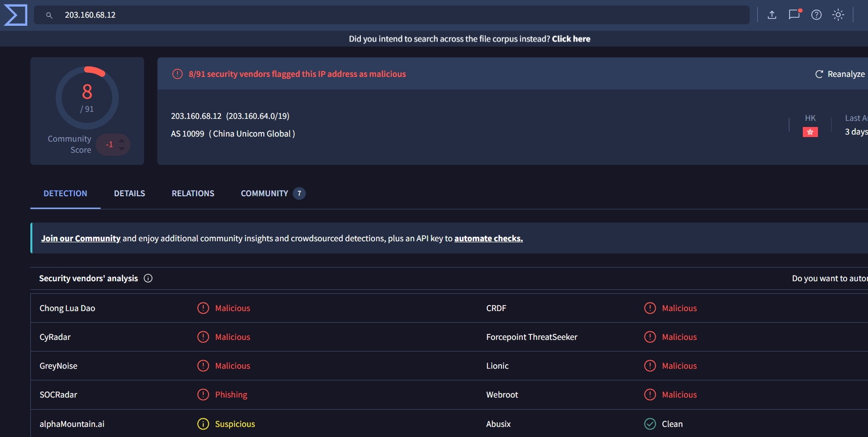Click the Community tab count badge 7
The image size is (868, 437).
(299, 193)
